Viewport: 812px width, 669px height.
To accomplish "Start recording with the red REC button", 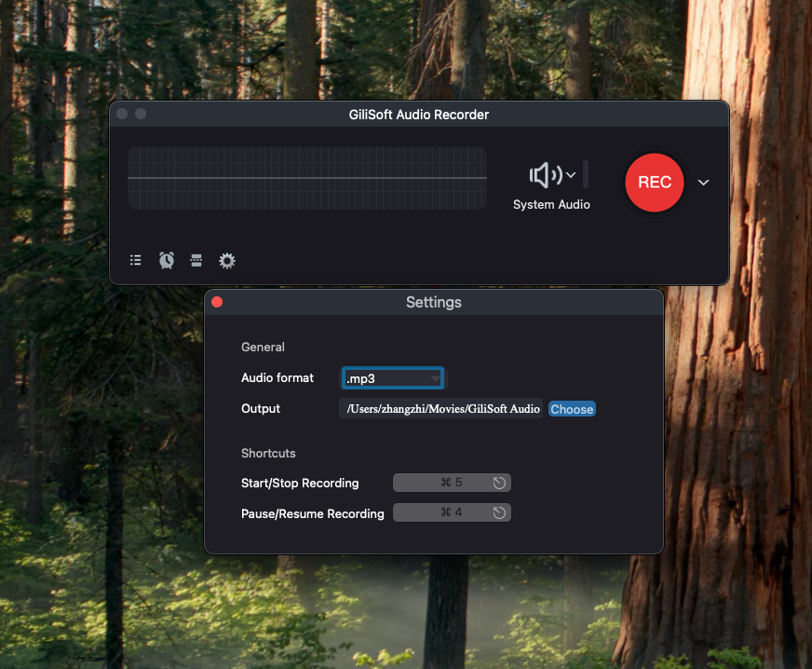I will coord(655,183).
